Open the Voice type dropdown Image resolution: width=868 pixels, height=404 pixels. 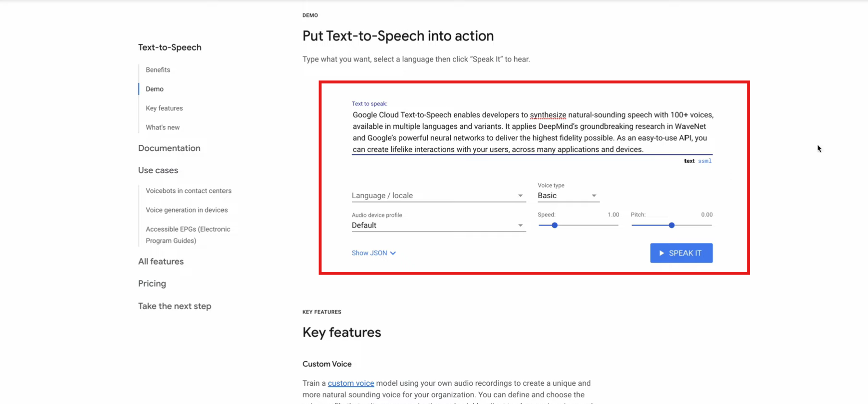tap(568, 196)
